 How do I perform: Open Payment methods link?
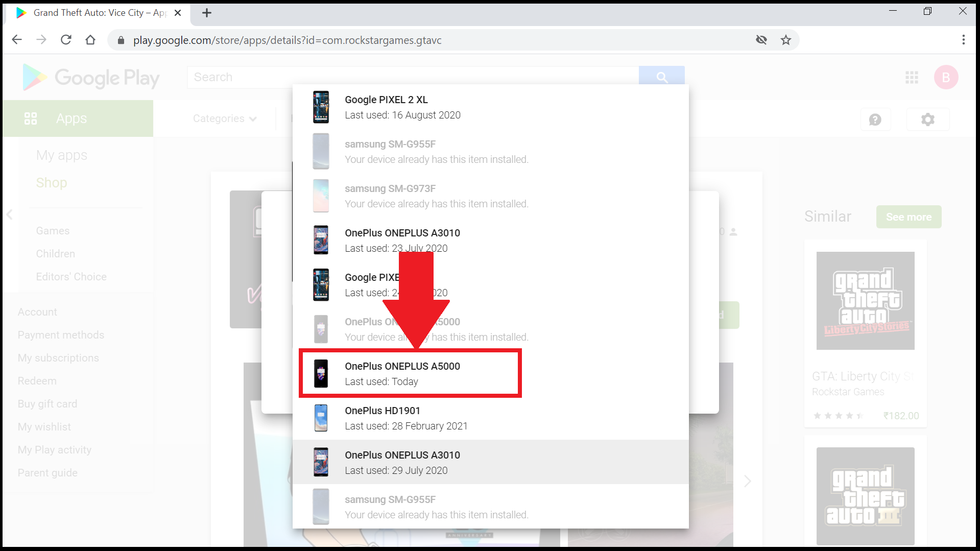click(x=61, y=335)
